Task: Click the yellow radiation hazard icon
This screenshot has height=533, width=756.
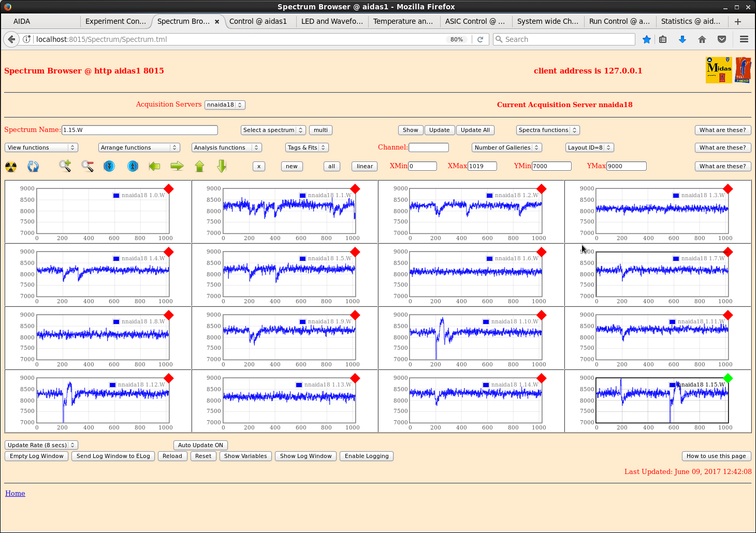Action: [11, 167]
